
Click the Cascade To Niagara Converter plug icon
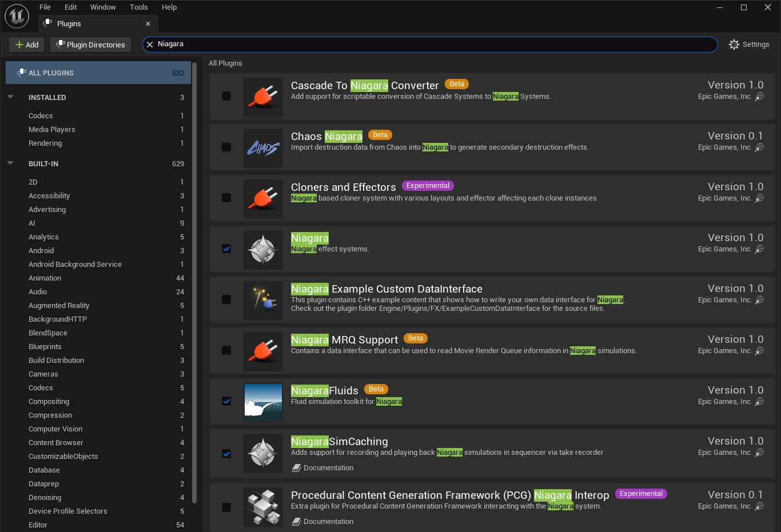pyautogui.click(x=263, y=97)
